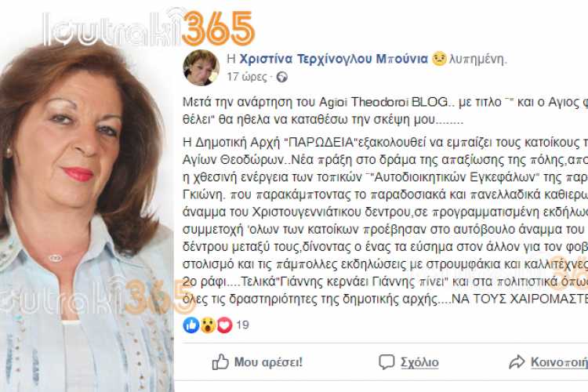Screen dimensions: 588x392
Task: Click the reaction count 19
Action: coord(242,325)
